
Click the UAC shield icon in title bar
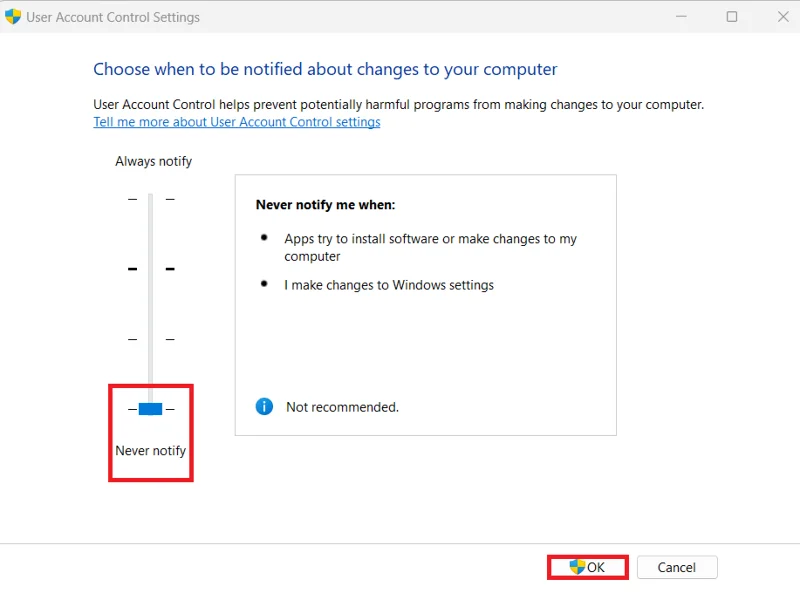13,17
